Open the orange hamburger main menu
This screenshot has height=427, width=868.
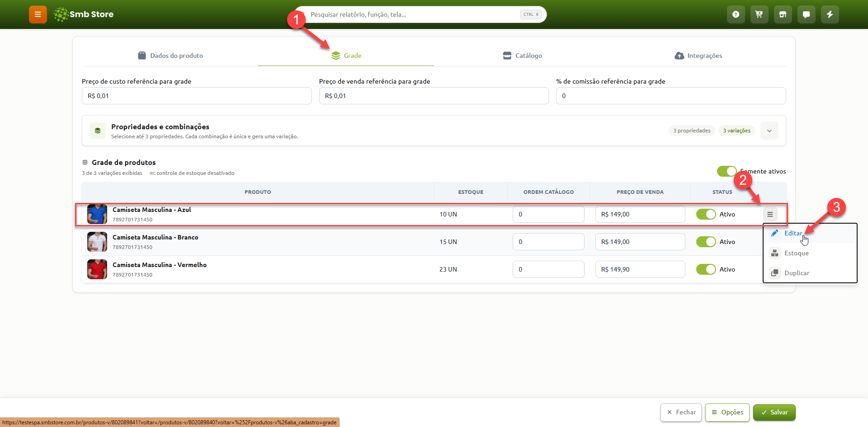tap(38, 14)
